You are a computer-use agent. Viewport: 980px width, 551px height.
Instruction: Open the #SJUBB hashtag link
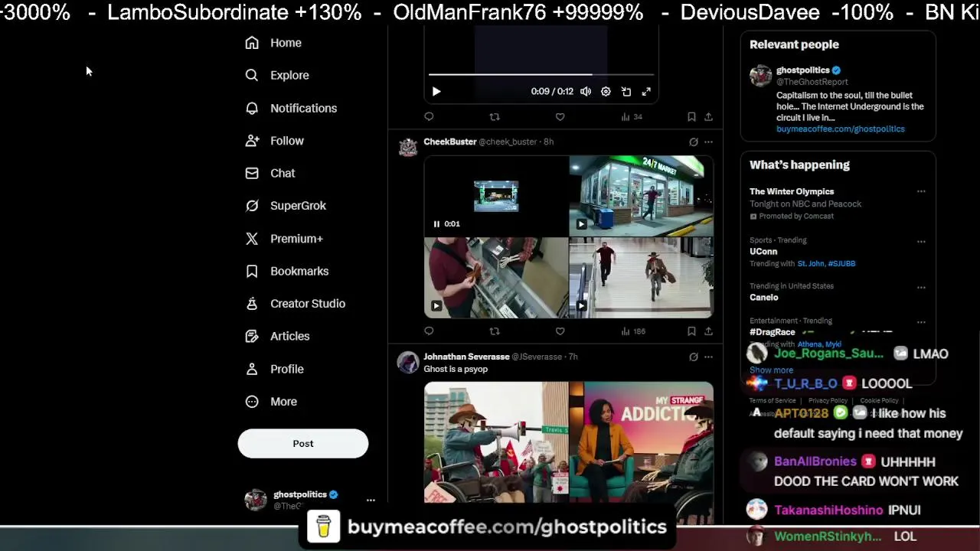841,263
